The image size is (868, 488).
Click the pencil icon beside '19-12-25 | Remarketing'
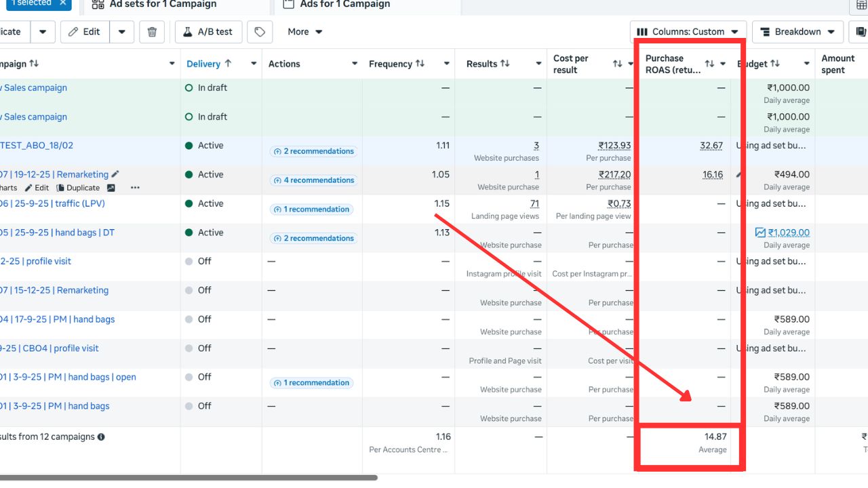[115, 174]
